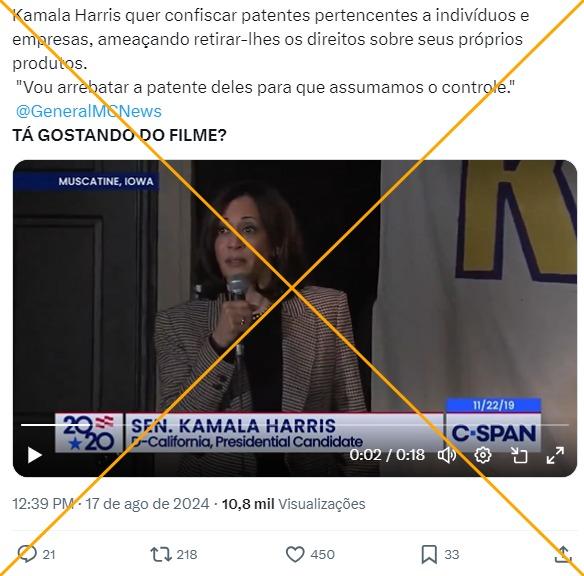
Task: Click the 218 repost count
Action: pos(187,554)
